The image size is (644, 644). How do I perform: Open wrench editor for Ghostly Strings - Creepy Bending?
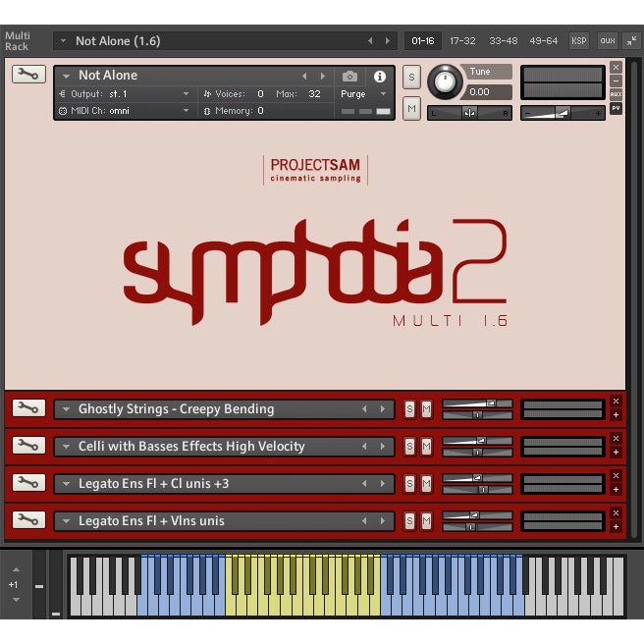(x=28, y=408)
